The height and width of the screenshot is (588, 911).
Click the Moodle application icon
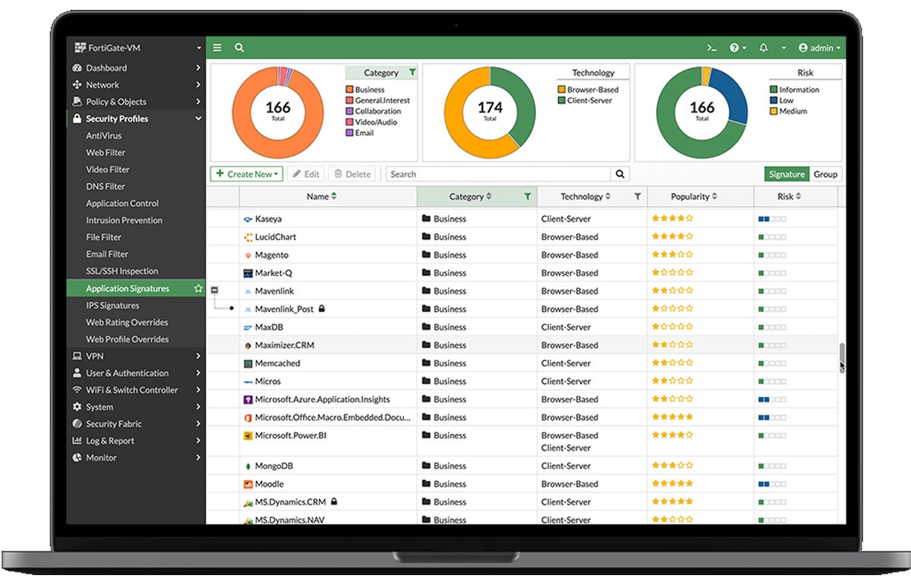247,484
